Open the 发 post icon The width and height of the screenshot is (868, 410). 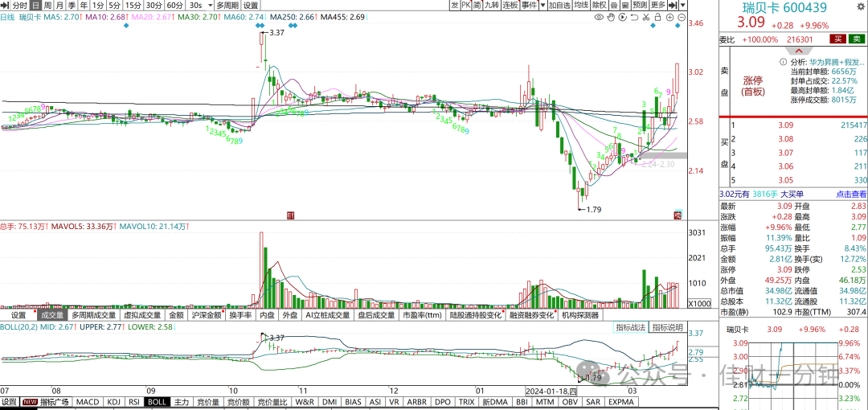(x=454, y=5)
